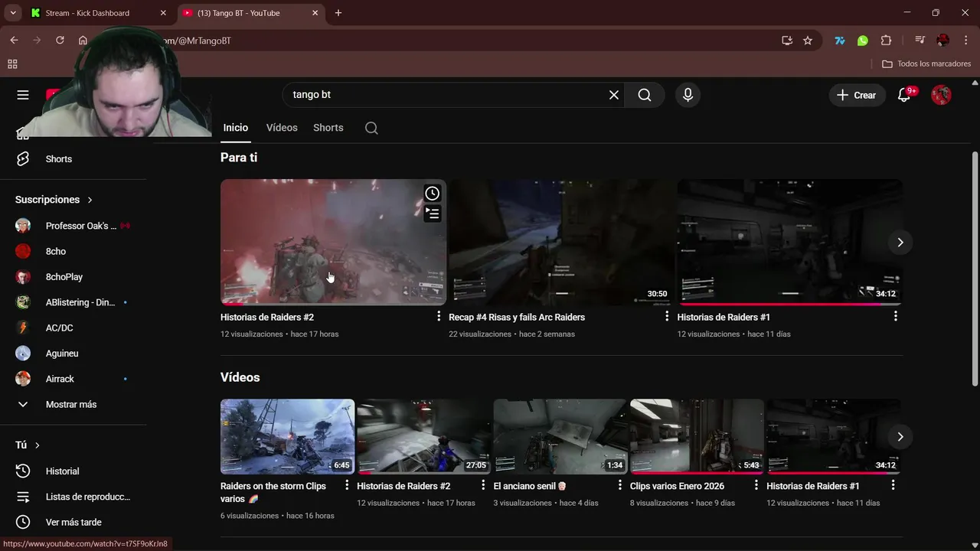
Task: Add Historias de Raiders #2 to Watch later
Action: (433, 194)
